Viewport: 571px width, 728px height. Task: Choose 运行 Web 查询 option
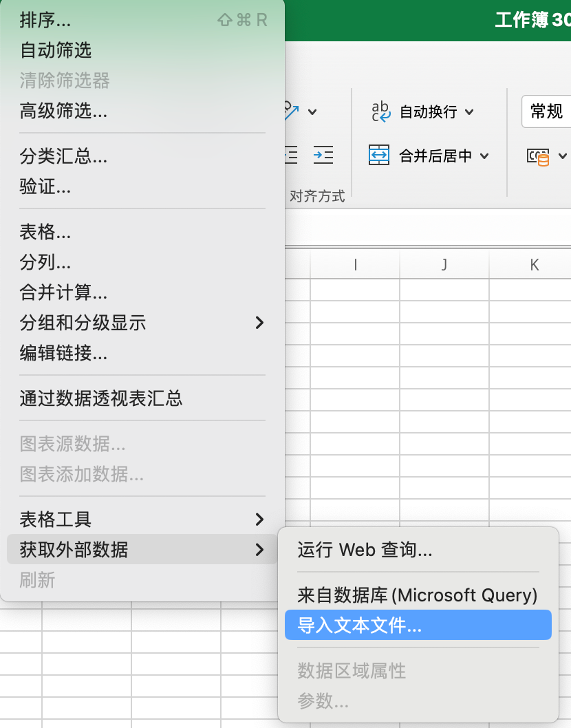(365, 550)
